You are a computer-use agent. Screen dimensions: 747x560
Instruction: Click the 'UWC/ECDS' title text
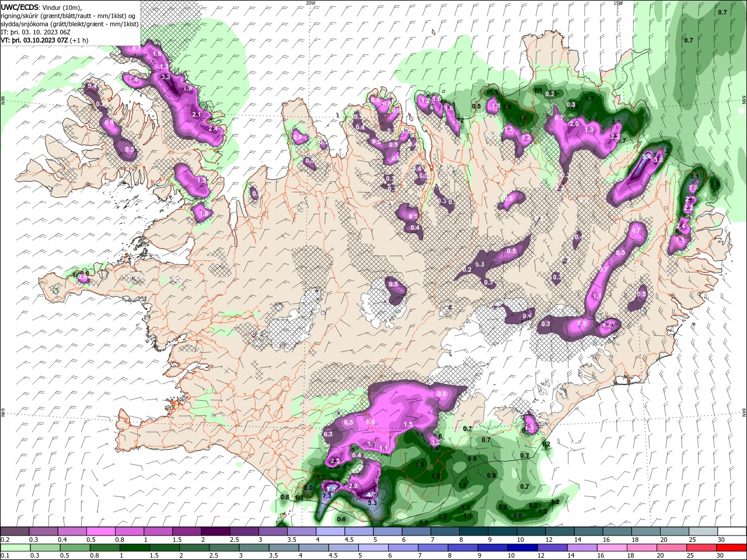19,7
